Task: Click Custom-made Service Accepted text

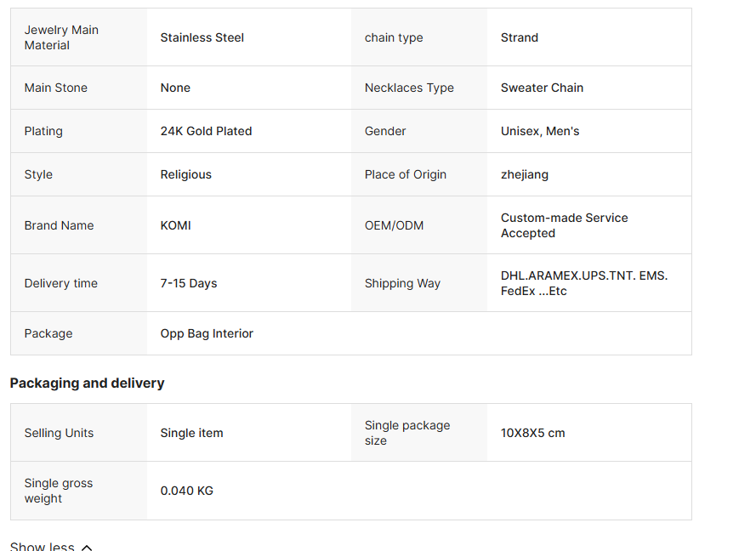Action: coord(564,225)
